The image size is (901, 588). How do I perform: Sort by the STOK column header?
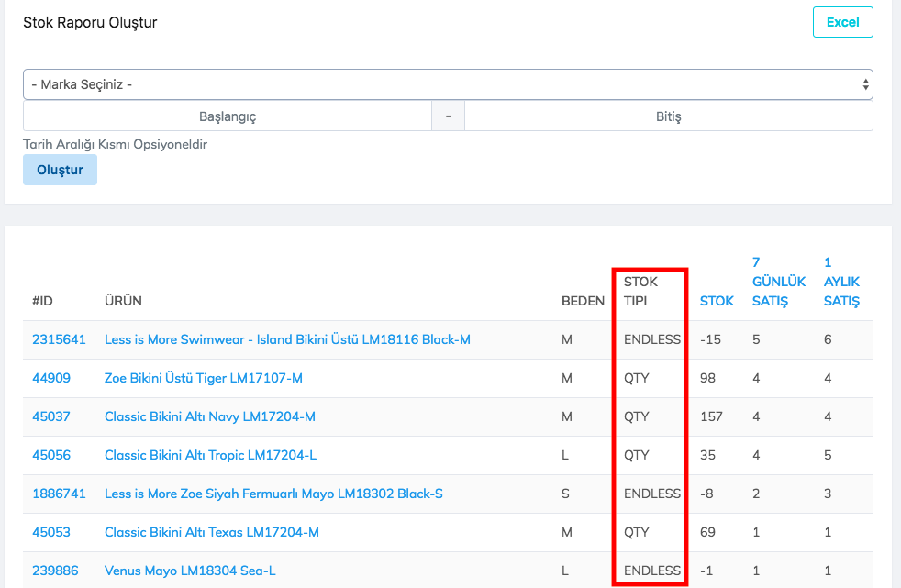(x=717, y=301)
